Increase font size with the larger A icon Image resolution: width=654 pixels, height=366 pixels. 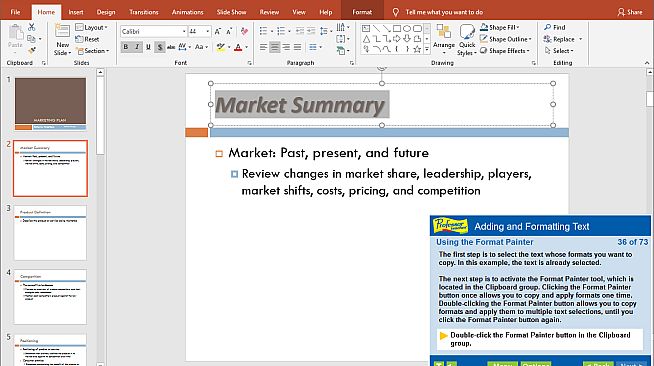pyautogui.click(x=218, y=31)
